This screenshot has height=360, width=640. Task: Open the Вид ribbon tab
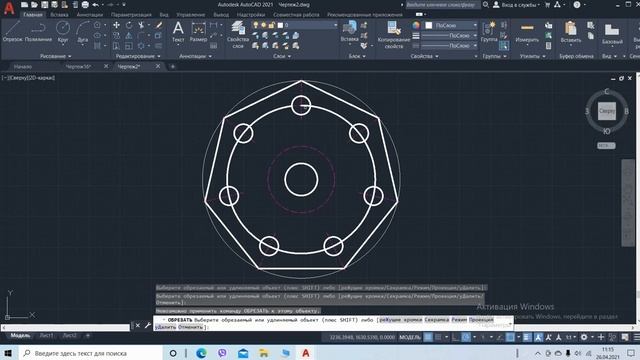164,15
